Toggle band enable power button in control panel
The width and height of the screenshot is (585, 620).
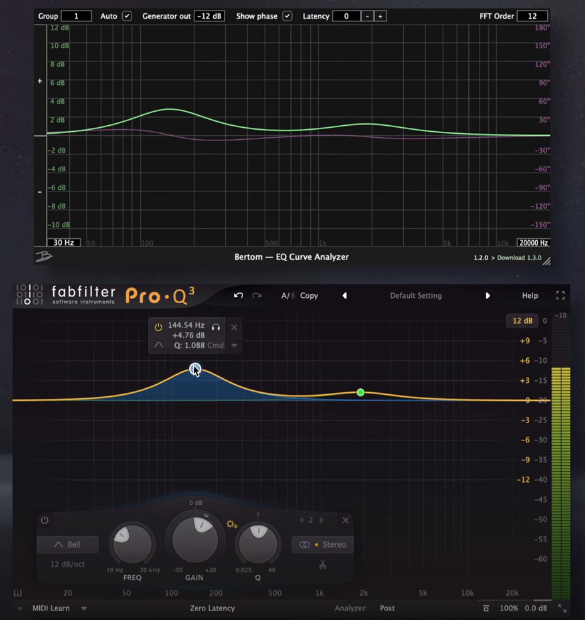click(x=45, y=520)
